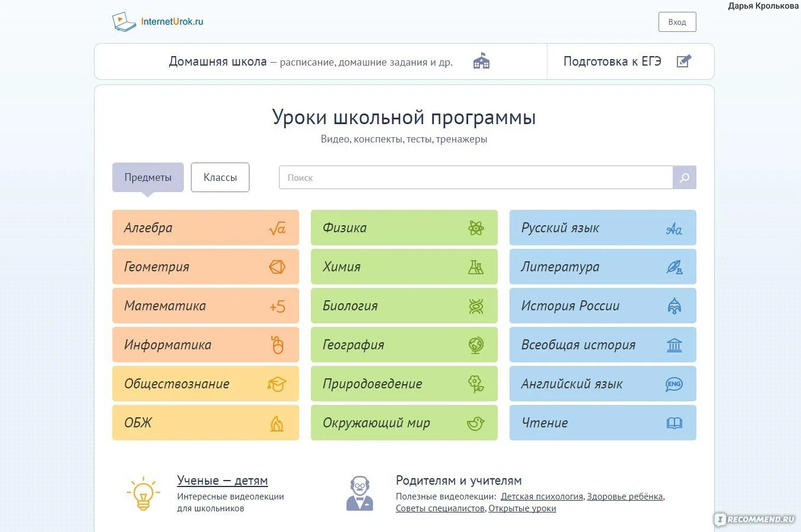Click the Вход login button

click(x=677, y=22)
